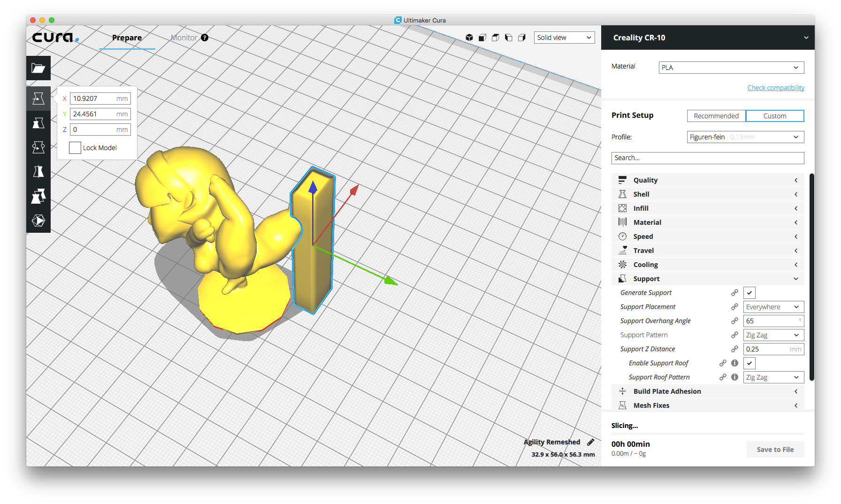This screenshot has height=504, width=841.
Task: Click the Search settings field
Action: pyautogui.click(x=707, y=158)
